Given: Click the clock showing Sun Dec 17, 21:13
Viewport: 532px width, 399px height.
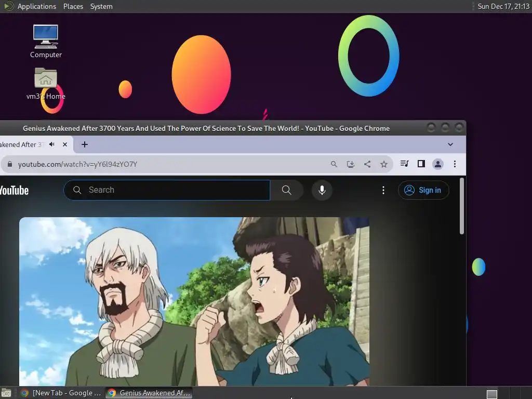Looking at the screenshot, I should 503,6.
